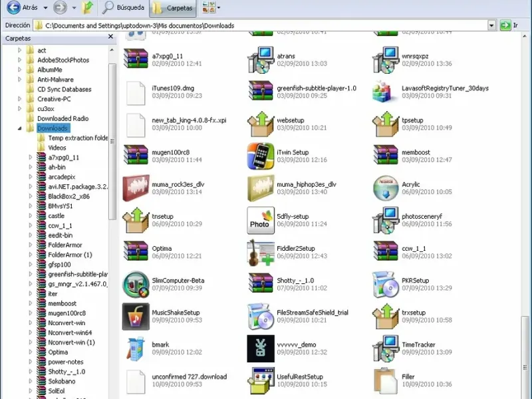Select wnrsqxpz installer icon
Screen dimensions: 532x399
(x=386, y=60)
